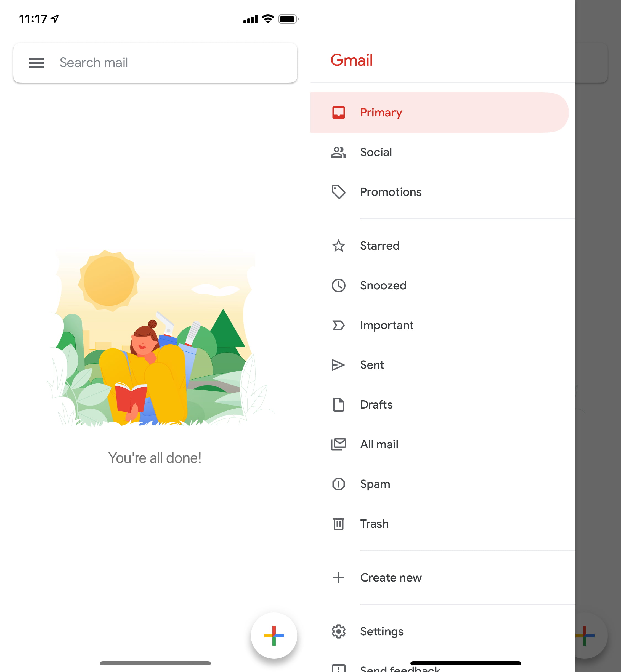Click the Important label arrow icon

338,325
